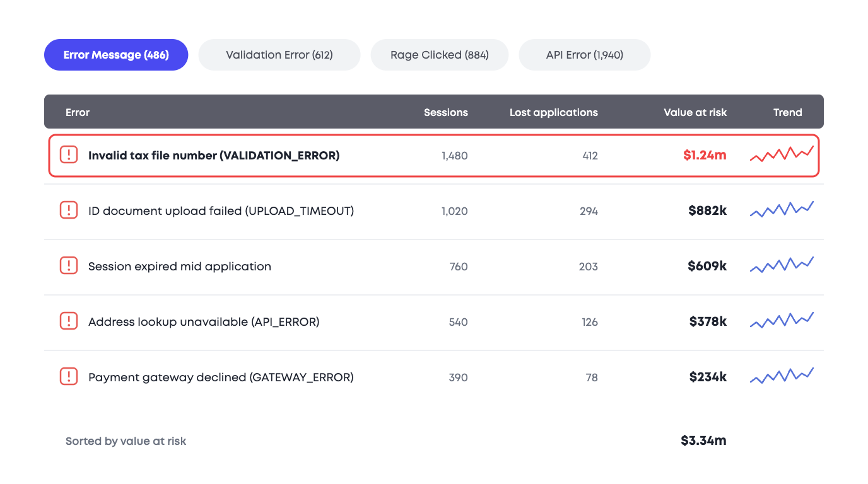Click the 'Sorted by value at risk' note

pyautogui.click(x=126, y=441)
